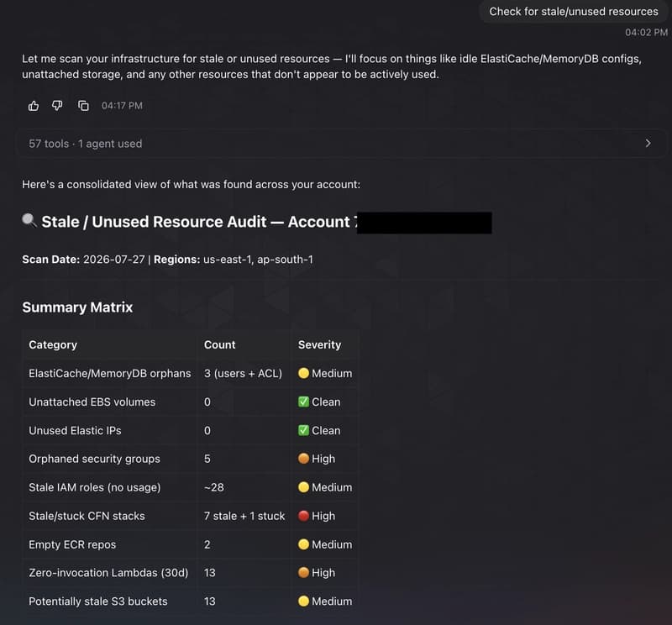Select the Category column header
Image resolution: width=672 pixels, height=625 pixels.
(53, 344)
